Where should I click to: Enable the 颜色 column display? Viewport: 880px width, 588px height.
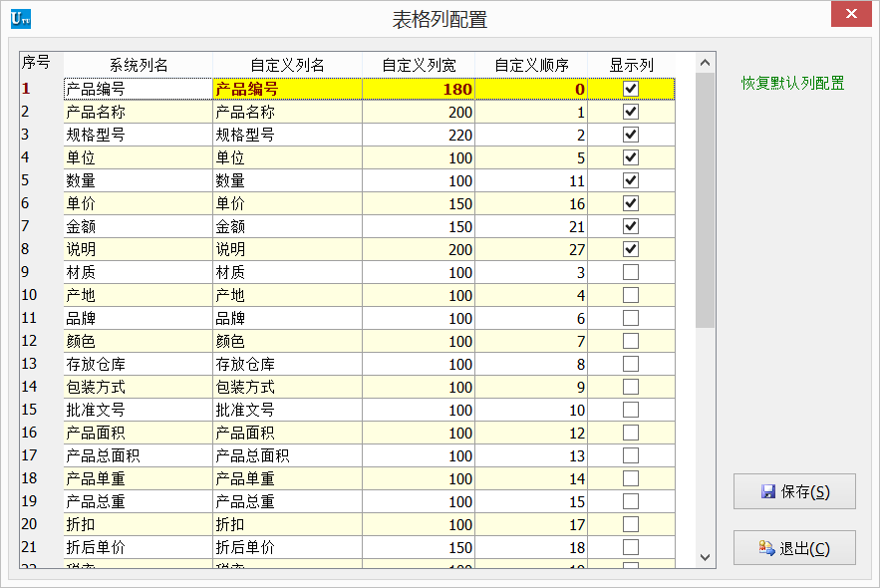point(632,340)
